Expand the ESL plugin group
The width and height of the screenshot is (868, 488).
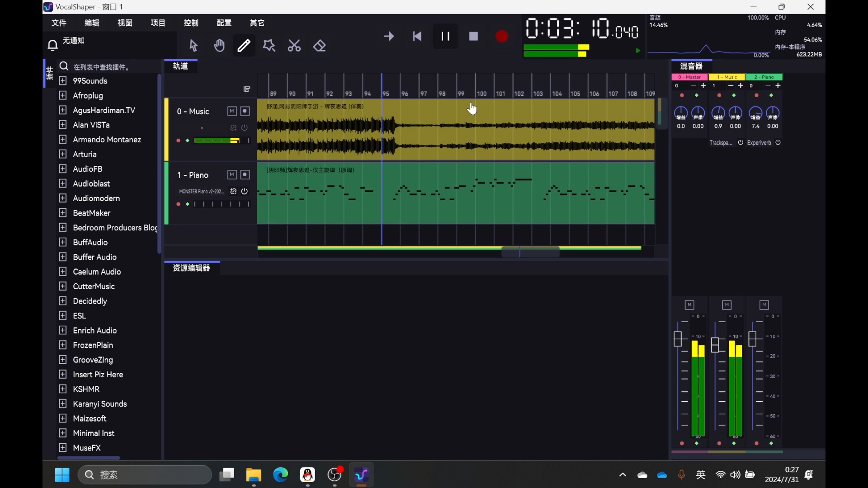click(x=63, y=315)
